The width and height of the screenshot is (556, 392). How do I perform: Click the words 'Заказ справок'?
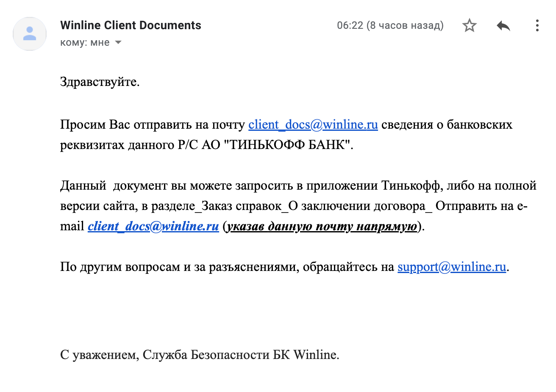pyautogui.click(x=242, y=206)
